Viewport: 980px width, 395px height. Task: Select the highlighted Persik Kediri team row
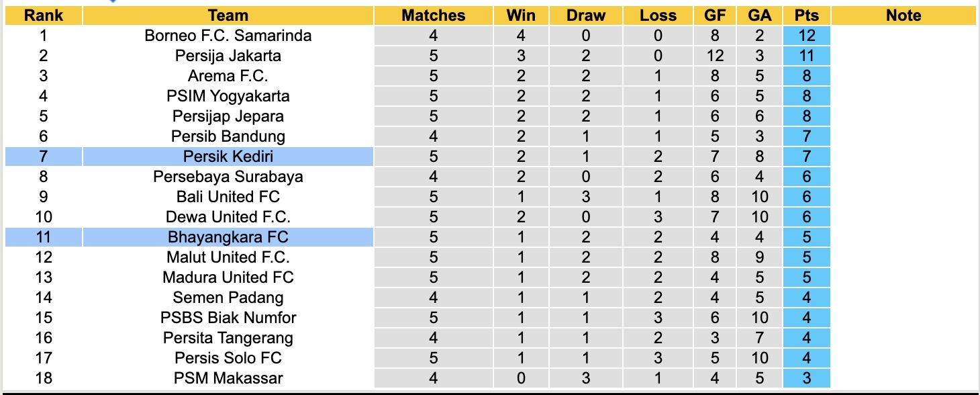[228, 157]
